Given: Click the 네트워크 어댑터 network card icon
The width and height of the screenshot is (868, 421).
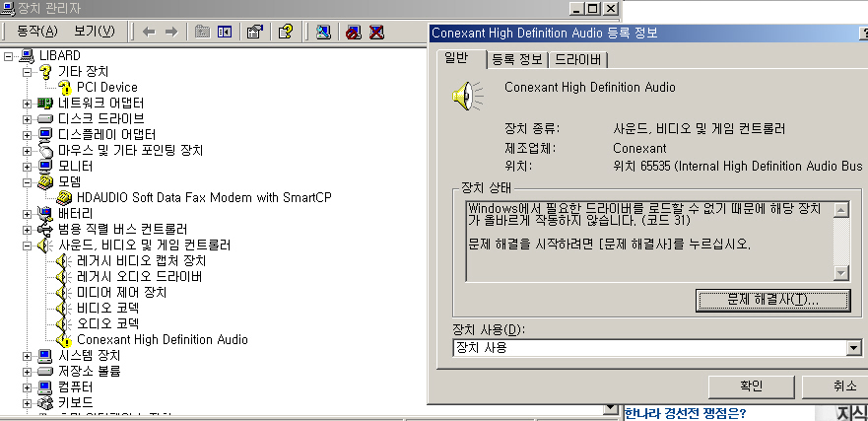Looking at the screenshot, I should 45,104.
